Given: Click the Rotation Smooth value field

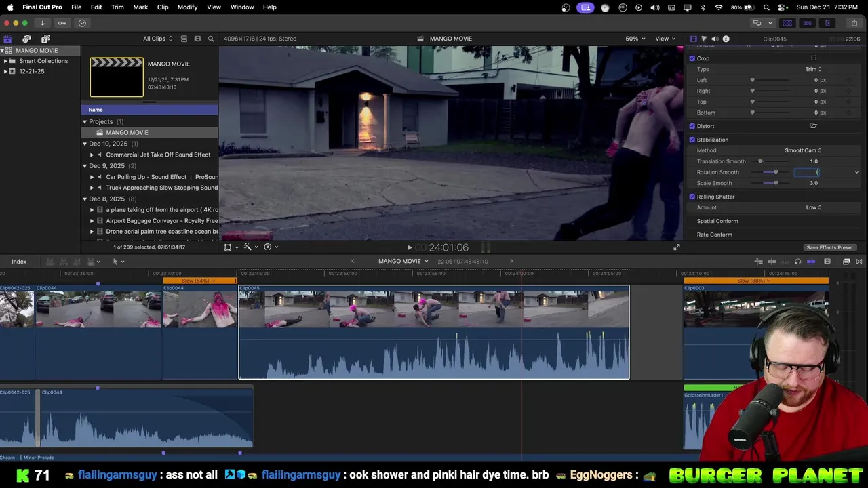Looking at the screenshot, I should (x=807, y=172).
